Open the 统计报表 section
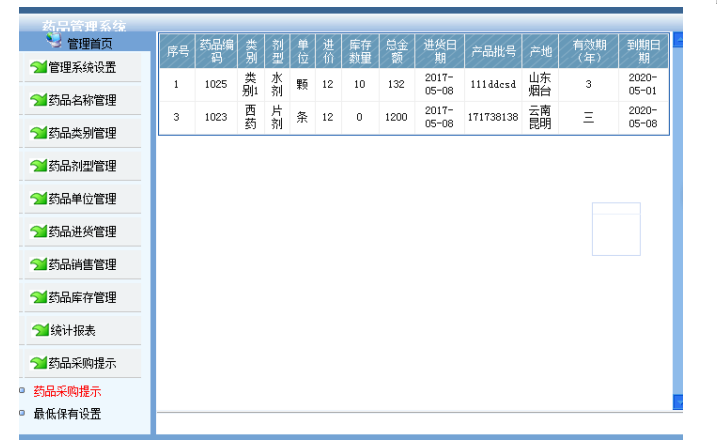This screenshot has height=448, width=717. tap(73, 331)
